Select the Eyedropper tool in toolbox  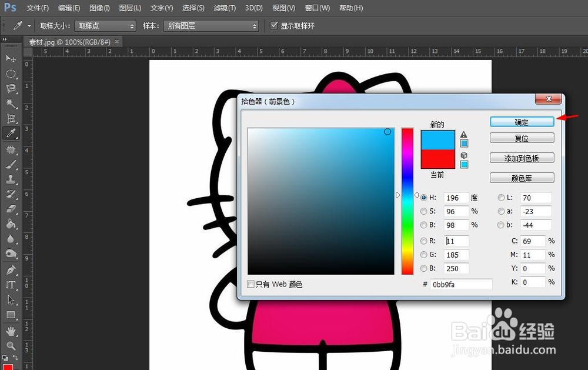click(x=11, y=133)
